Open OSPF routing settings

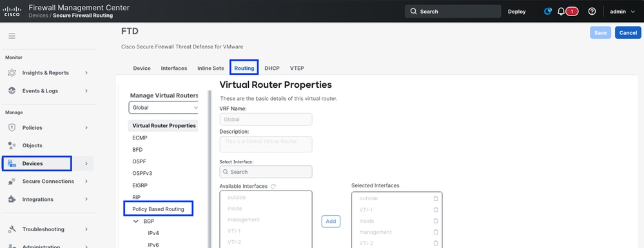click(139, 161)
